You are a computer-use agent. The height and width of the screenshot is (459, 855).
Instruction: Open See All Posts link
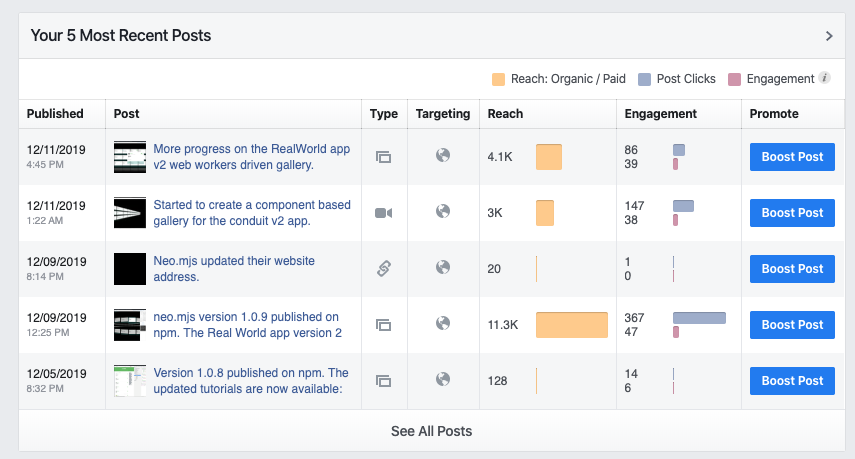[431, 431]
